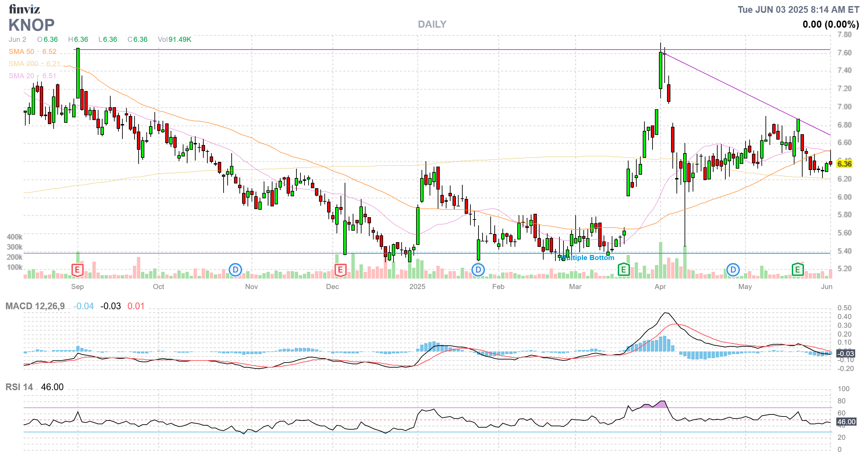
Task: Click the KNOP ticker symbol
Action: click(31, 25)
